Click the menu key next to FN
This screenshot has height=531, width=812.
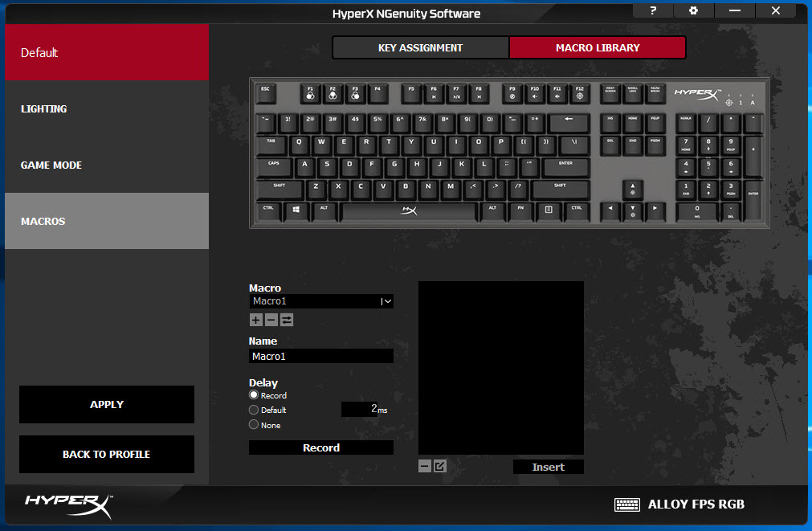[549, 212]
